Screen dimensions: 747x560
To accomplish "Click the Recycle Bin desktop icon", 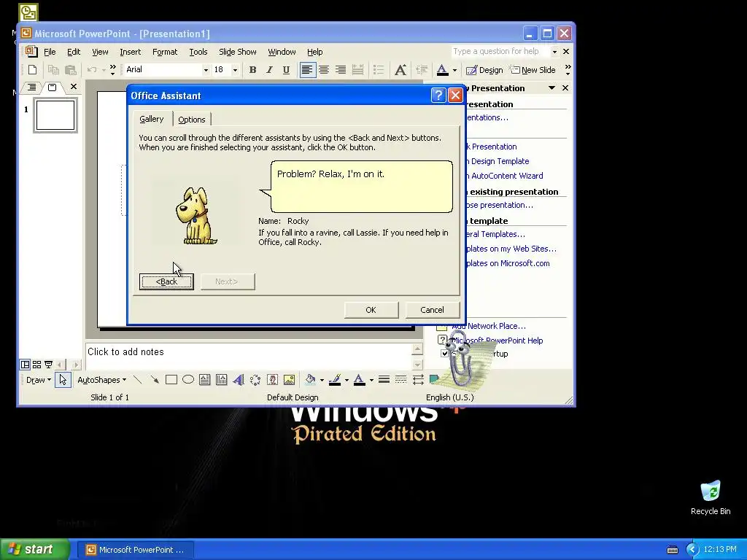I will (711, 497).
